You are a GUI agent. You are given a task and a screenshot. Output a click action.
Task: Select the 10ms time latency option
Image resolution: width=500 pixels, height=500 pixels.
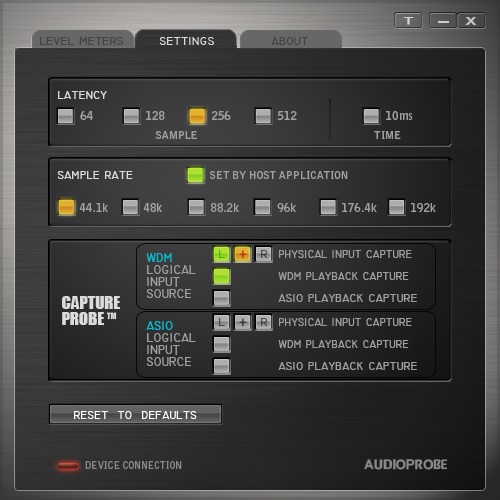(371, 116)
